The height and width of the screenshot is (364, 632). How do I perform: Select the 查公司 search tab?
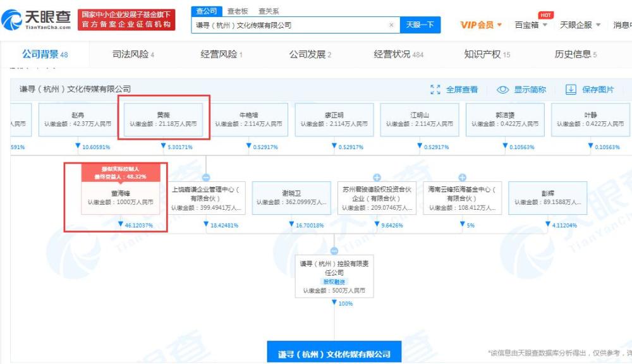[207, 11]
